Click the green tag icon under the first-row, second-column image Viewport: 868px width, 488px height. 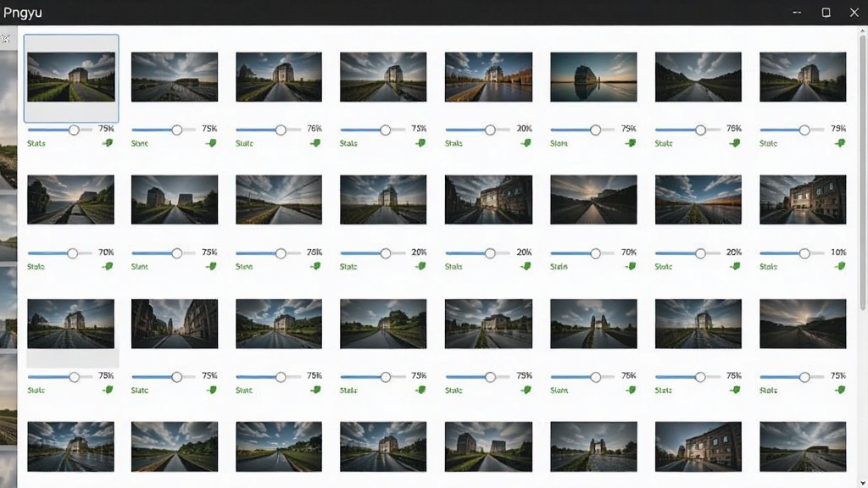coord(211,143)
